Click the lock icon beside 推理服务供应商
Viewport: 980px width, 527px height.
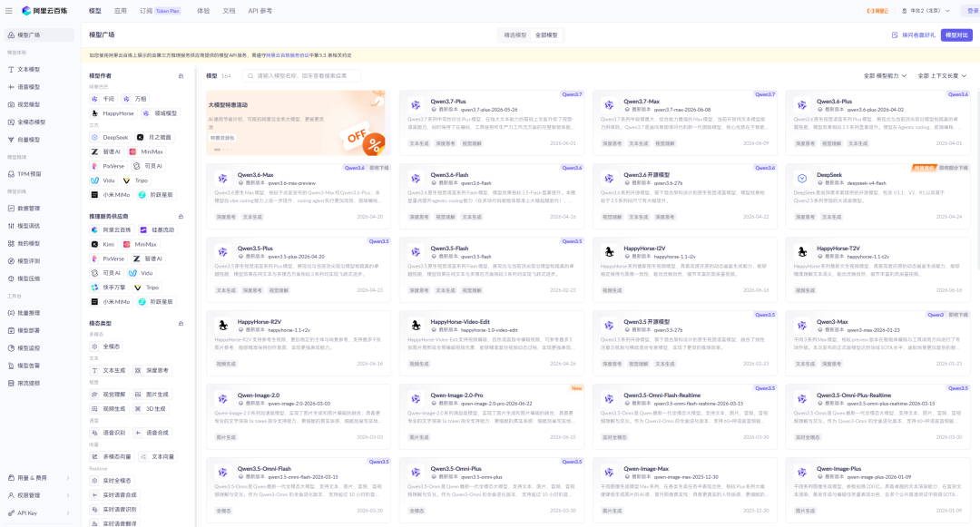pos(181,217)
